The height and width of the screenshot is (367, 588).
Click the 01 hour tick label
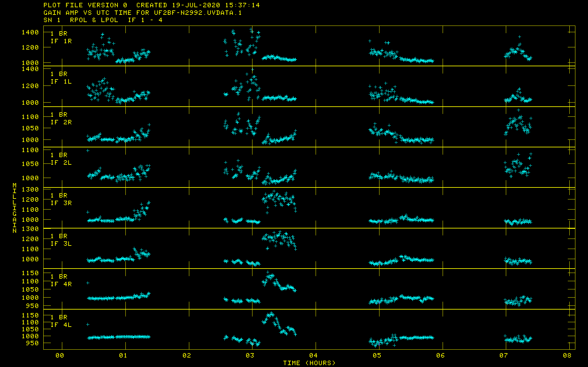point(123,356)
